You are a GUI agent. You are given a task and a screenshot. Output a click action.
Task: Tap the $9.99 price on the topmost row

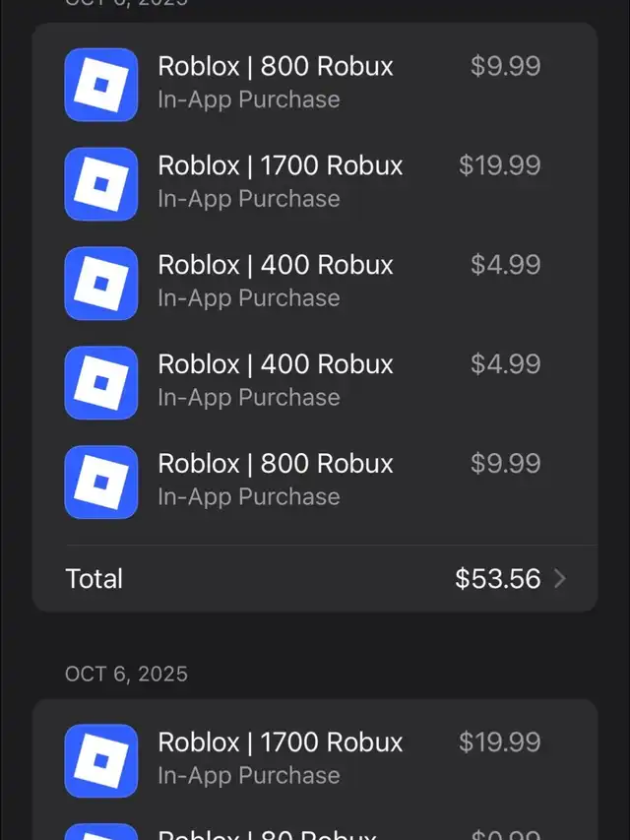pos(505,67)
